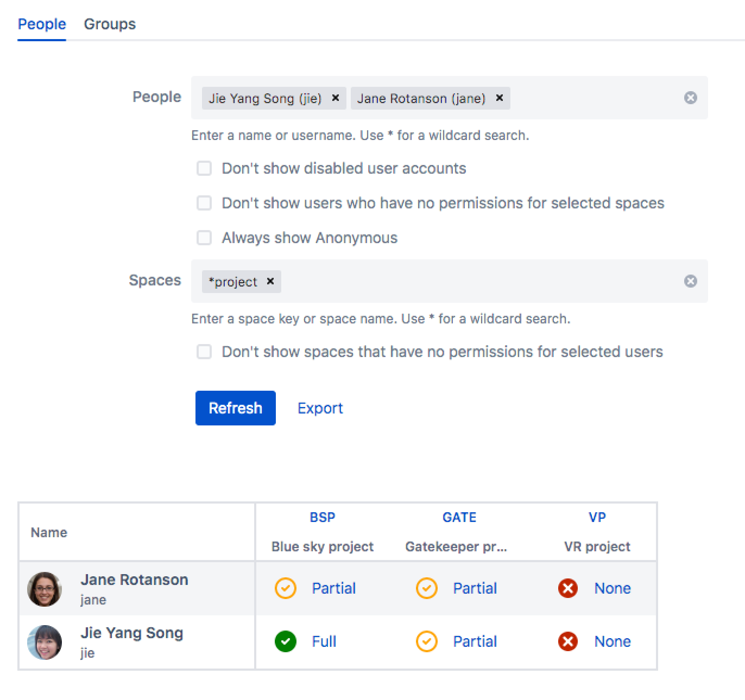Screen dimensions: 745x700
Task: Click Jie's orange Partial icon for GATE
Action: coord(427,641)
